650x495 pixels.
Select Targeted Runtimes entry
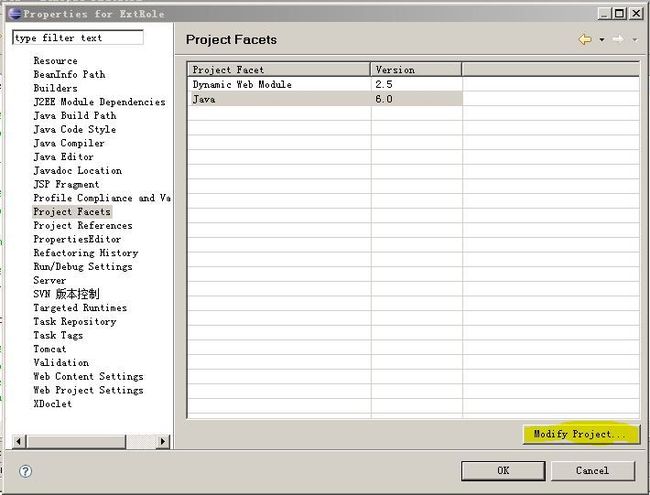point(80,308)
